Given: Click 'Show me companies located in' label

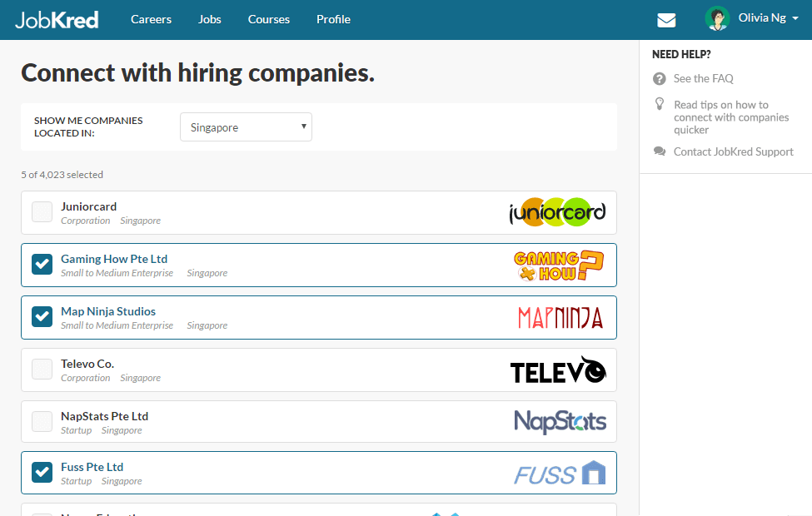Looking at the screenshot, I should (x=88, y=127).
